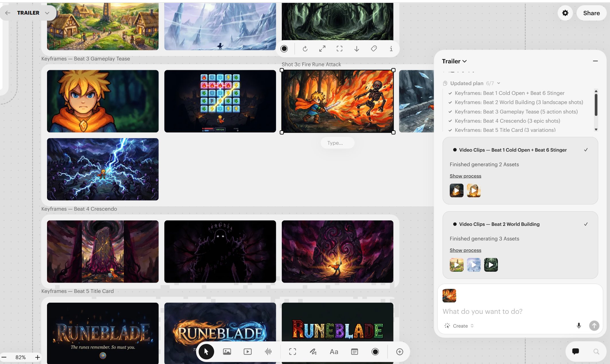Open the Create mode selector
This screenshot has height=364, width=610.
tap(460, 326)
